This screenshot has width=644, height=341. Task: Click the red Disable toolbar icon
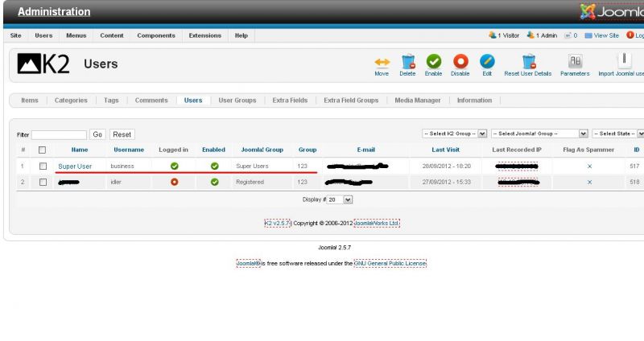point(460,62)
